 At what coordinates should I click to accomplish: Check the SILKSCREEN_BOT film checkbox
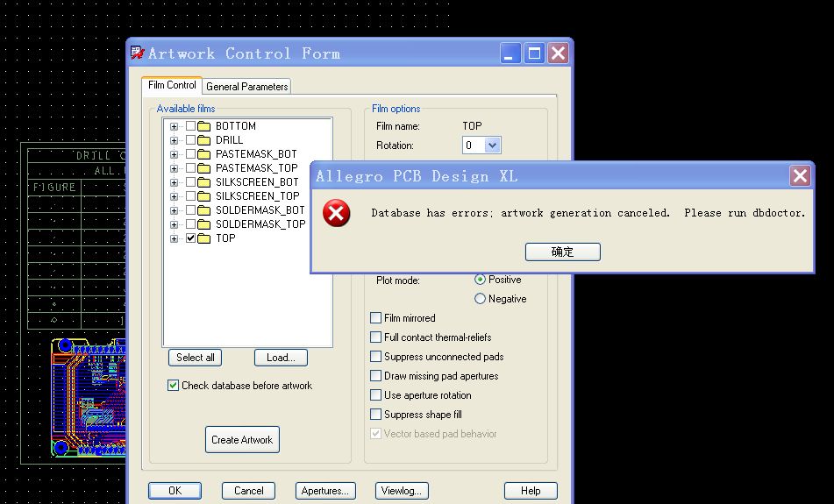tap(190, 182)
